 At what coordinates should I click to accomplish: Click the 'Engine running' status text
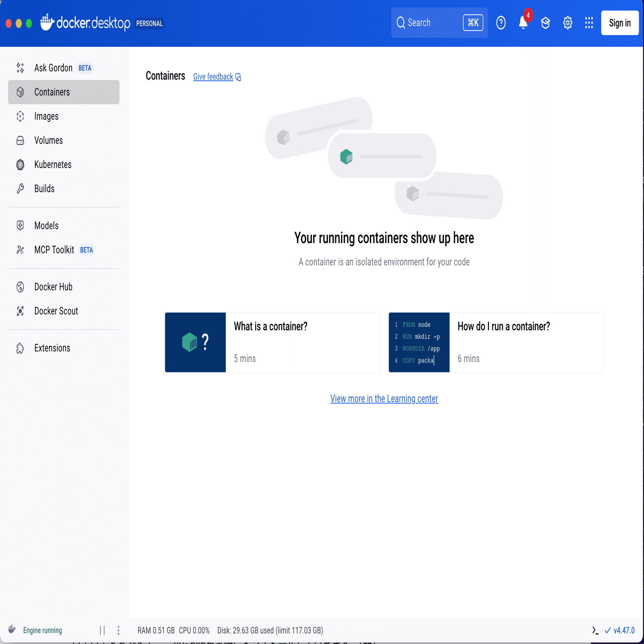pos(43,630)
